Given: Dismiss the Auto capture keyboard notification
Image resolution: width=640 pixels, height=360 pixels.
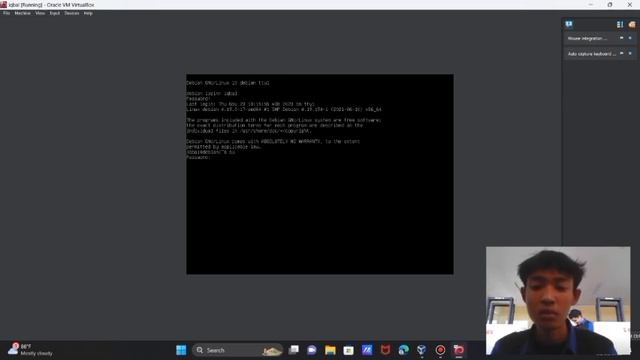Looking at the screenshot, I should 630,53.
